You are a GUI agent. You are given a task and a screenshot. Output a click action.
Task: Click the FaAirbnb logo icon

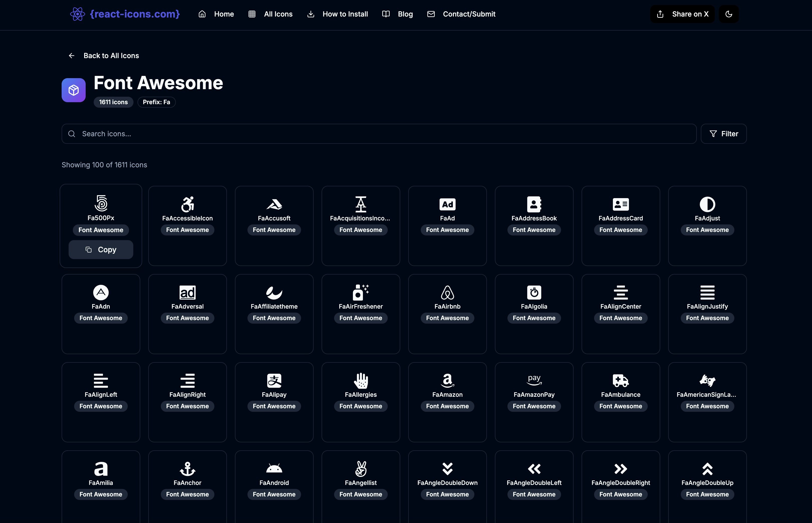447,292
